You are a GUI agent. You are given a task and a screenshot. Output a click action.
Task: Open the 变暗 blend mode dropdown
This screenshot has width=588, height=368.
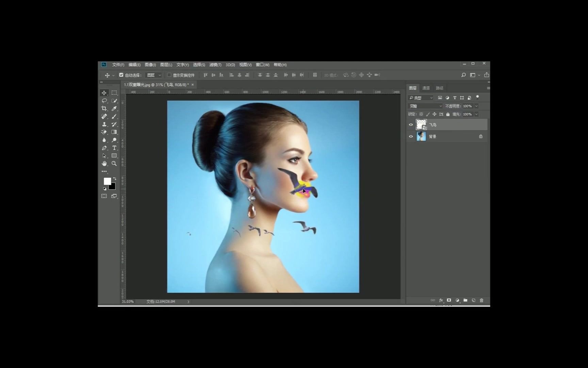coord(425,106)
